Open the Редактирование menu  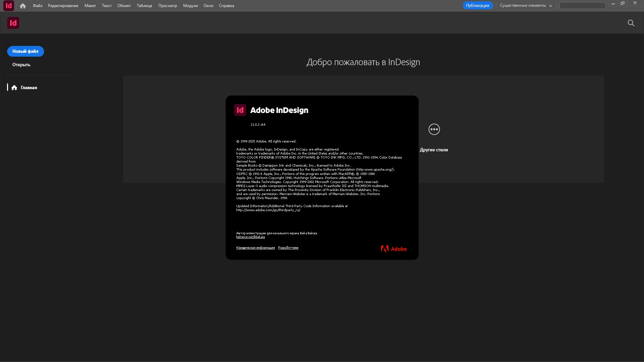[63, 6]
